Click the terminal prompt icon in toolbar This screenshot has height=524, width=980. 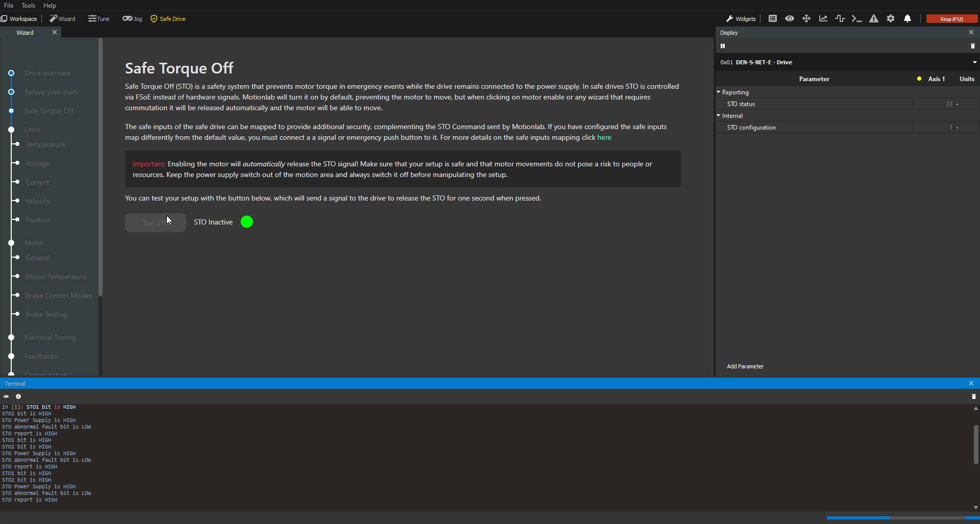point(856,19)
